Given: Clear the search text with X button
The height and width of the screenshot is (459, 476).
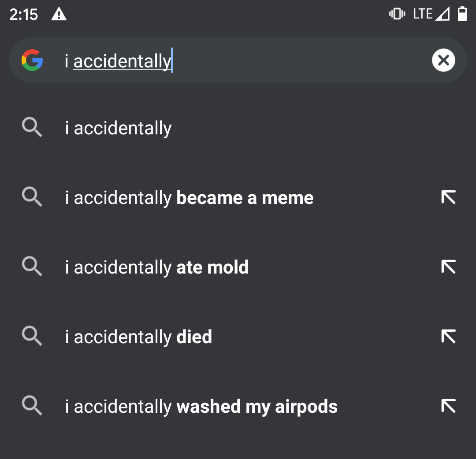Looking at the screenshot, I should tap(443, 60).
